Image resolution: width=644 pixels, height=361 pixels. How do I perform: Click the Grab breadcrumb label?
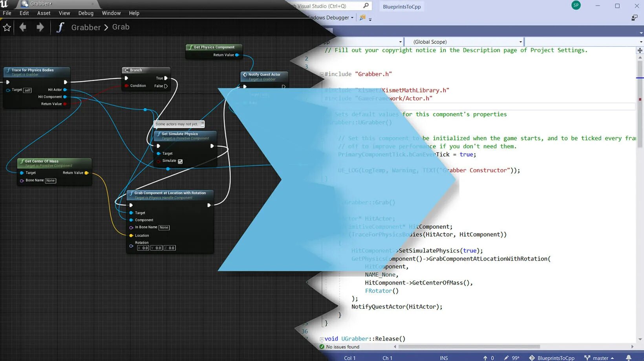pyautogui.click(x=121, y=27)
